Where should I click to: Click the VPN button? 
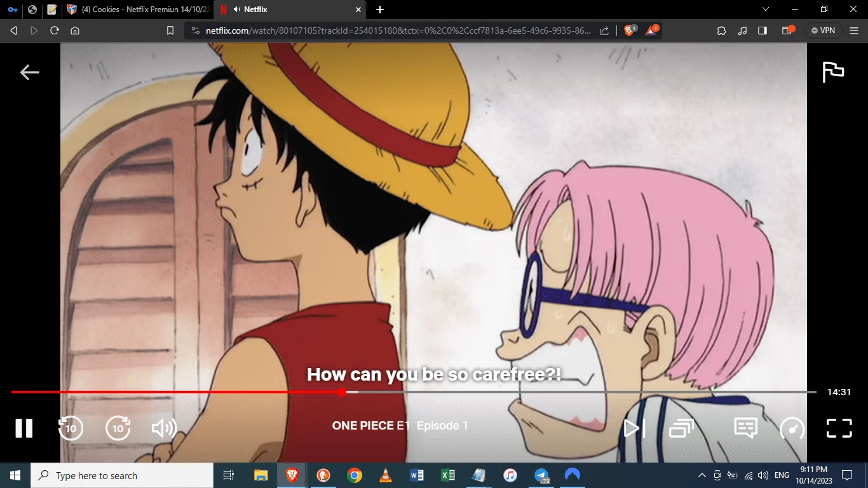(823, 30)
